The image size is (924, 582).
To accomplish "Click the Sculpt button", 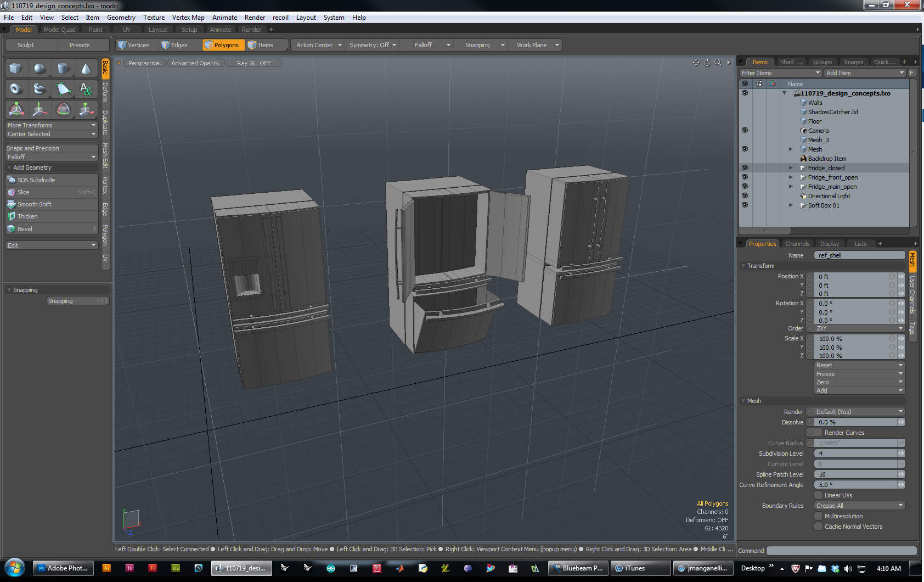I will coord(26,45).
